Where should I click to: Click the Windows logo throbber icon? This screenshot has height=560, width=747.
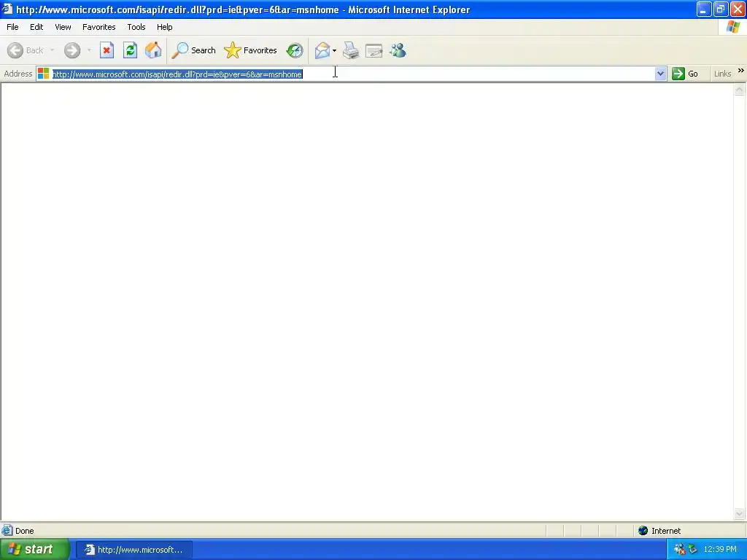[x=732, y=27]
